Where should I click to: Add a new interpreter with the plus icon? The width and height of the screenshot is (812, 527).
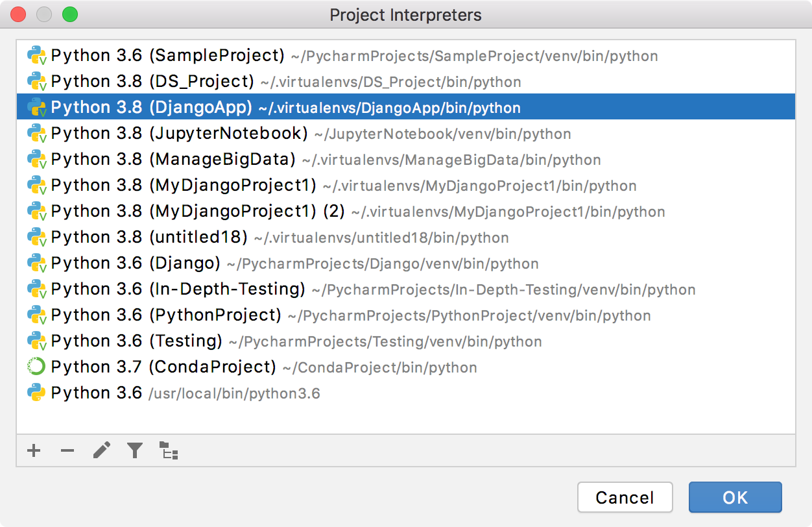pos(34,450)
